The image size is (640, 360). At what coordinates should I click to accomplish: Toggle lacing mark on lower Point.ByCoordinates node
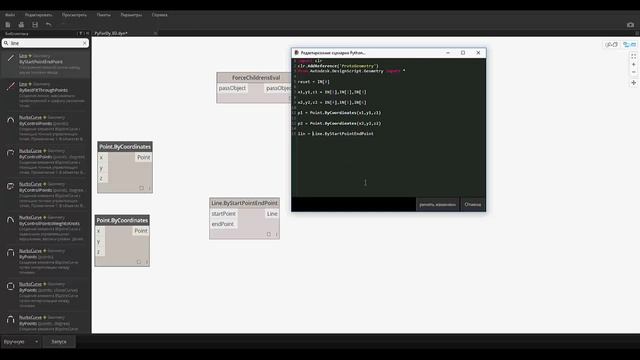147,262
